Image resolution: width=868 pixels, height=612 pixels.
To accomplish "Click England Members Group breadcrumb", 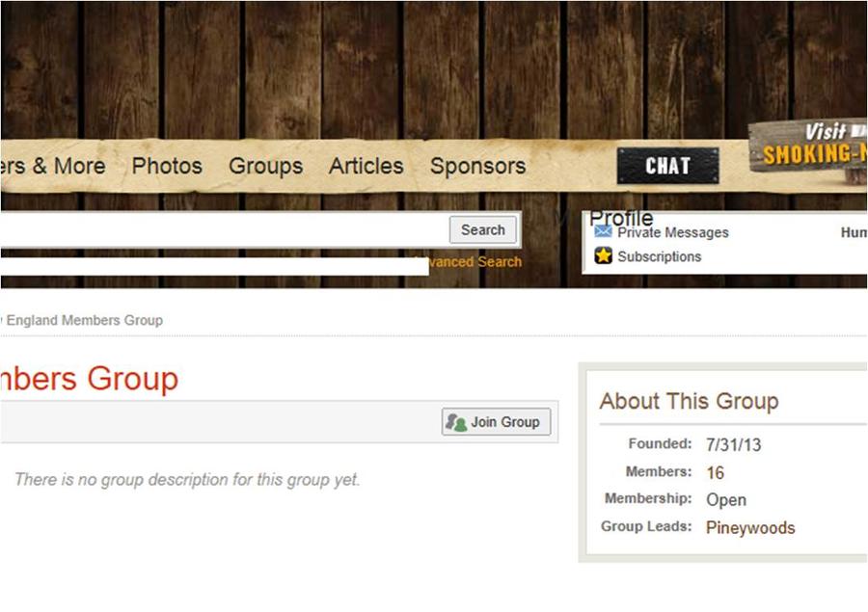I will tap(84, 320).
